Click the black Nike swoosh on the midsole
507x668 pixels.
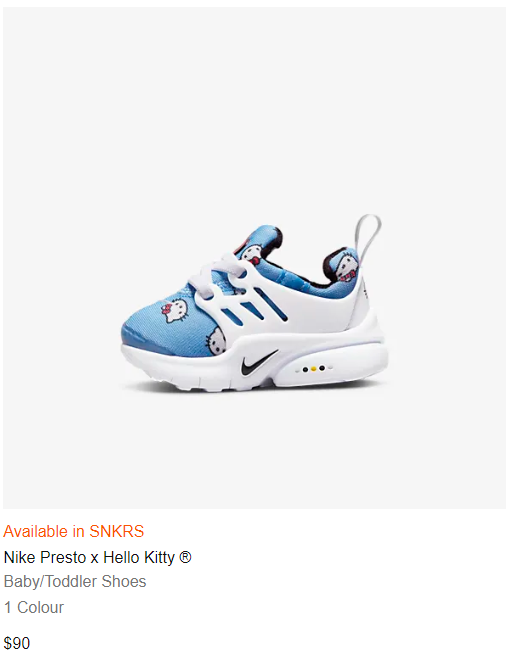pos(259,363)
